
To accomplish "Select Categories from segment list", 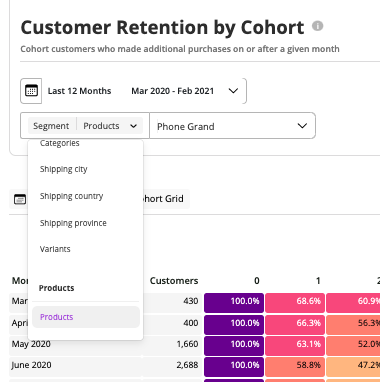I will tap(60, 143).
